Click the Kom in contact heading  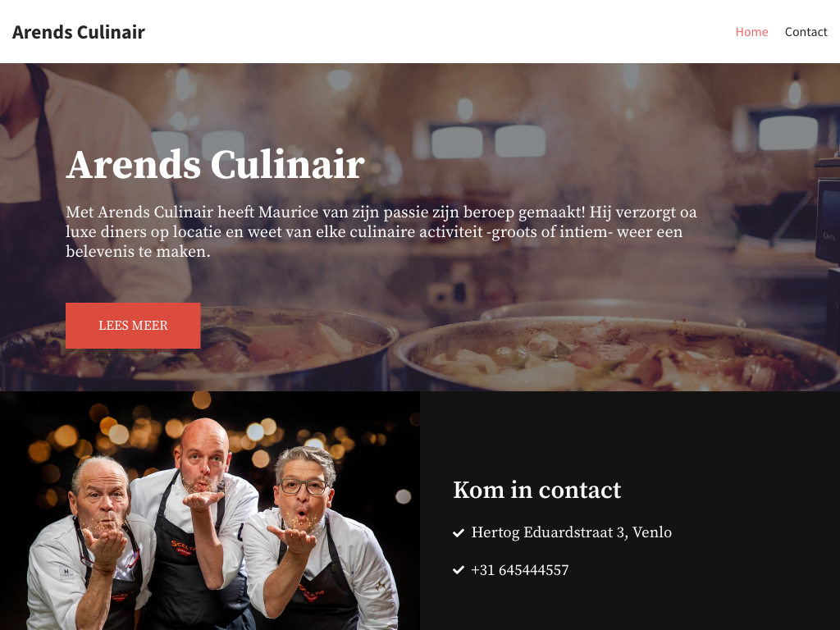click(x=536, y=490)
